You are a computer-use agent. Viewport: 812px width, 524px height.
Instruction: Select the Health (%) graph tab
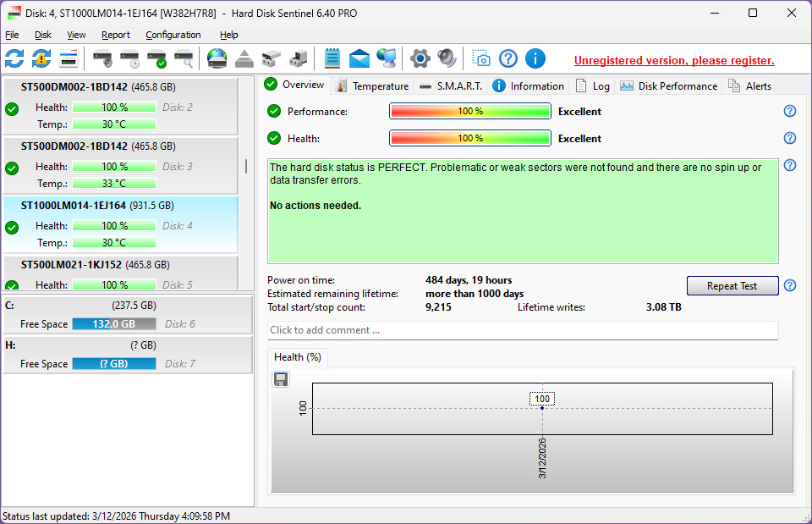coord(298,357)
